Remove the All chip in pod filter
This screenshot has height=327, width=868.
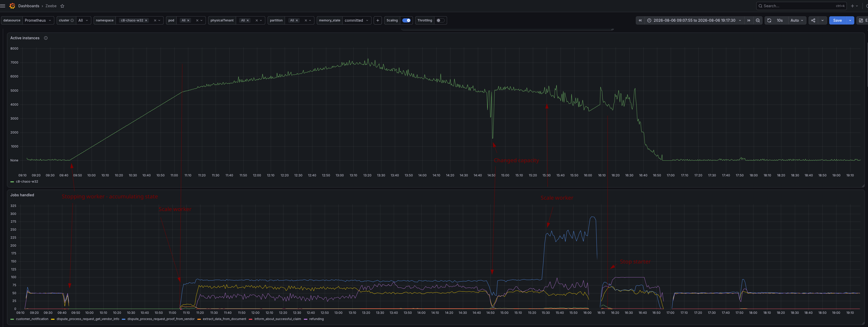click(188, 21)
